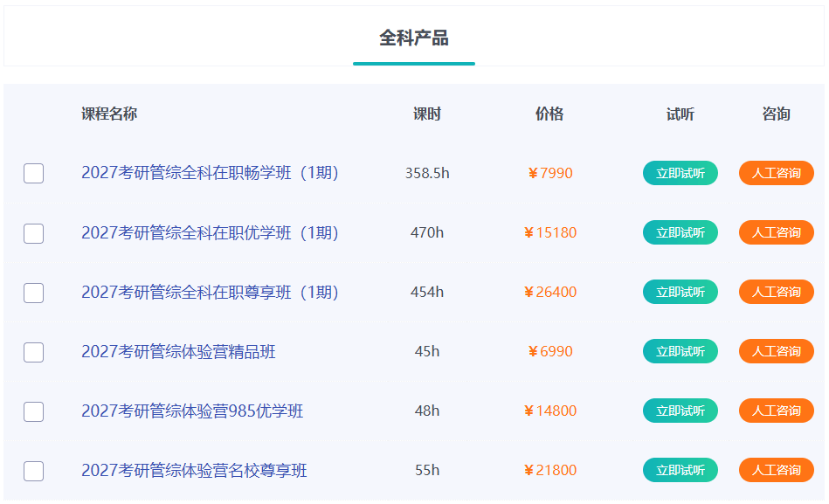Screen dimensions: 829x504
Task: Go to 2027考研管综体验营985优学班 course page
Action: pyautogui.click(x=192, y=411)
